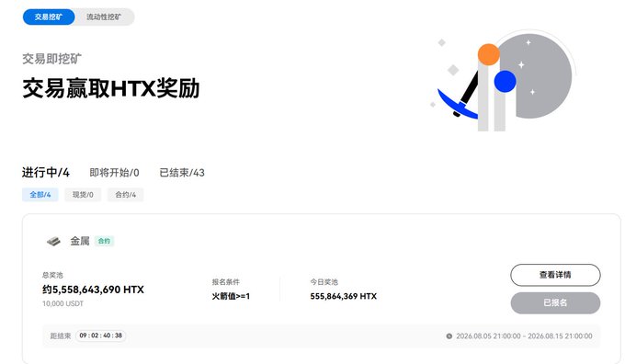625x364 pixels.
Task: Click the 金属 pool title
Action: (80, 241)
